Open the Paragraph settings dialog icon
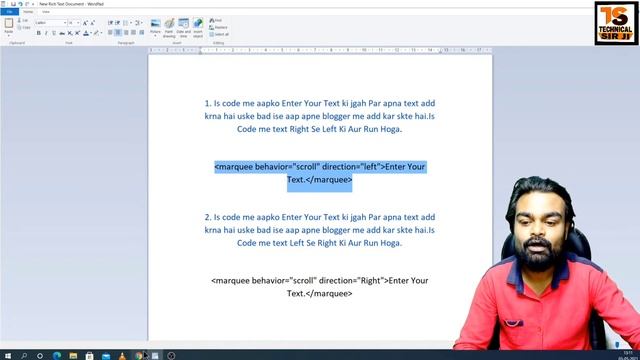This screenshot has width=640, height=360. pos(142,32)
